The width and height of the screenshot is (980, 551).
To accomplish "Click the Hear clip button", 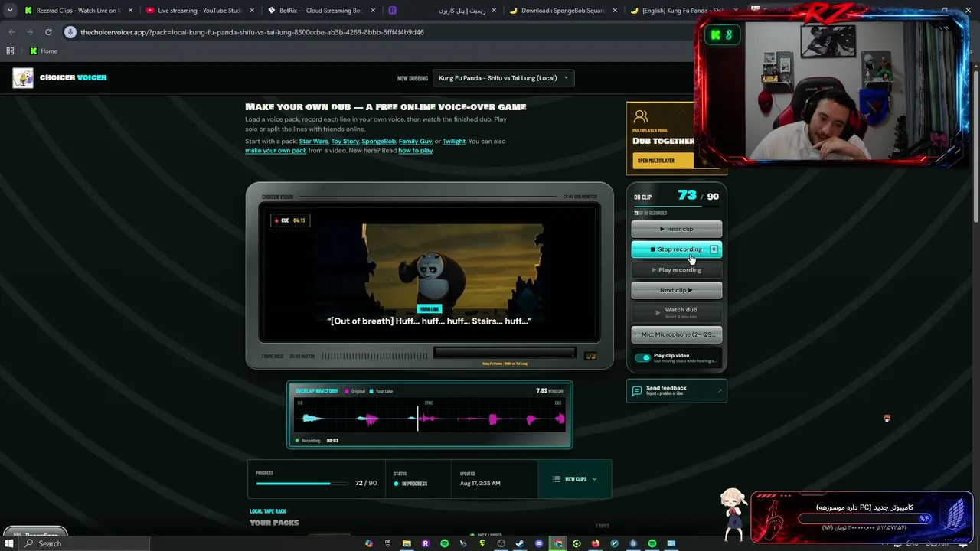I will [677, 229].
